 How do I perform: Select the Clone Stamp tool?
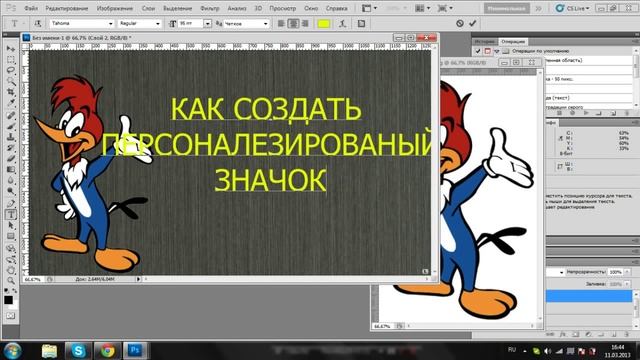pyautogui.click(x=11, y=138)
